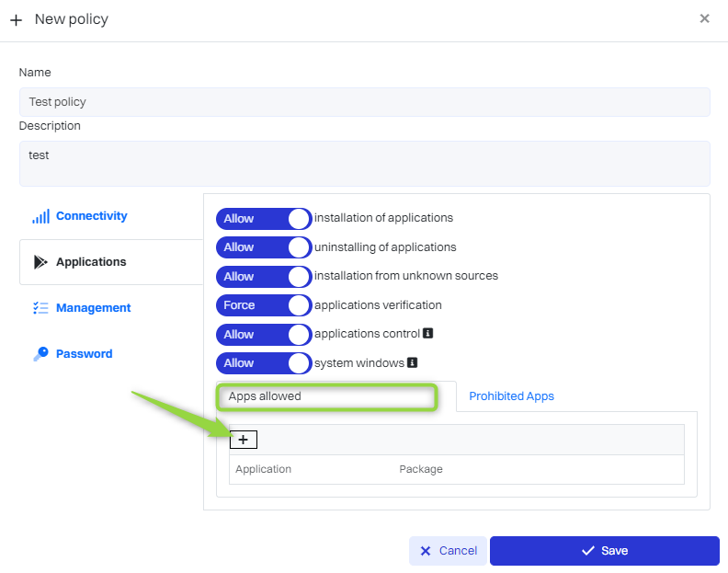Switch off applications control toggle

click(x=264, y=334)
